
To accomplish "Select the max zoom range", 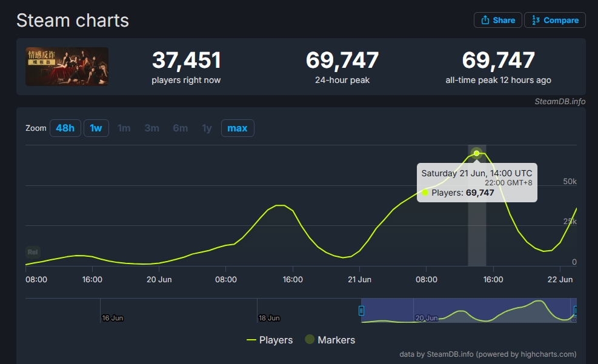I will pos(238,128).
